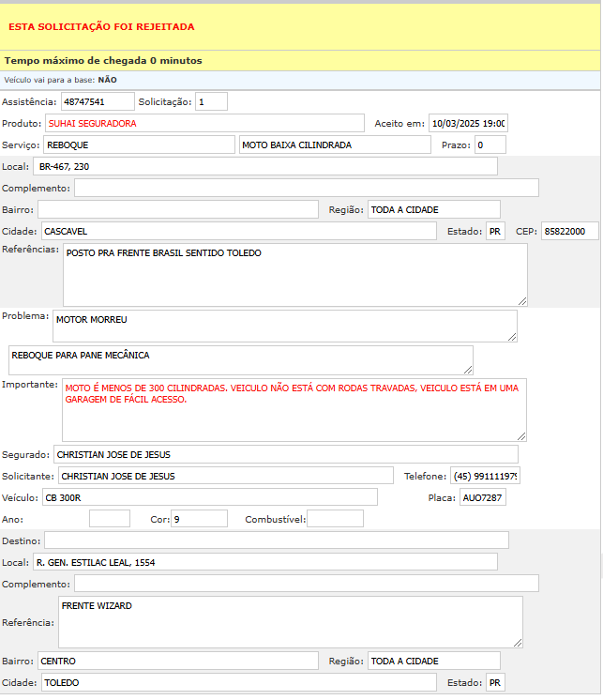Click the Importante textarea resize corner
The image size is (603, 700).
521,436
